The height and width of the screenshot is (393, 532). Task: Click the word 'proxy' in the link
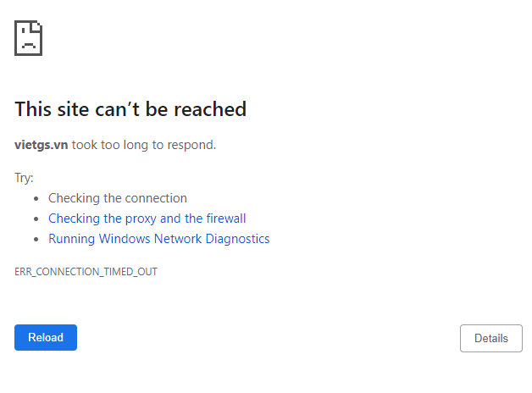140,219
